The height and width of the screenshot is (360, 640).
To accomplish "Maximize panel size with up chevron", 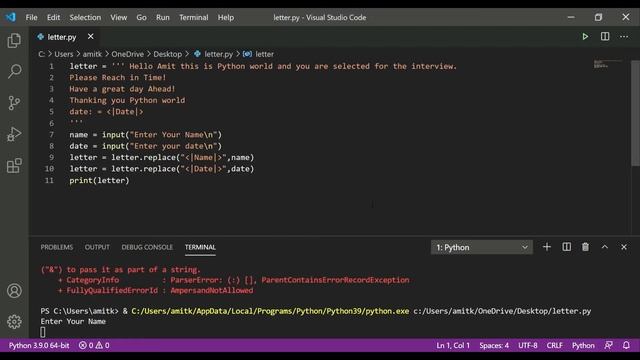I will (604, 247).
